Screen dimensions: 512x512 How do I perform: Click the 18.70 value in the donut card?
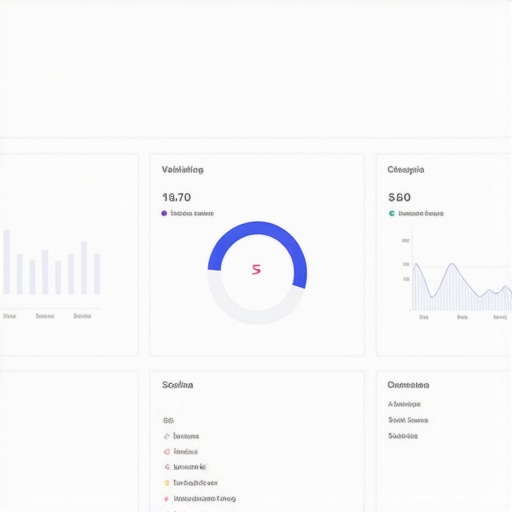177,197
